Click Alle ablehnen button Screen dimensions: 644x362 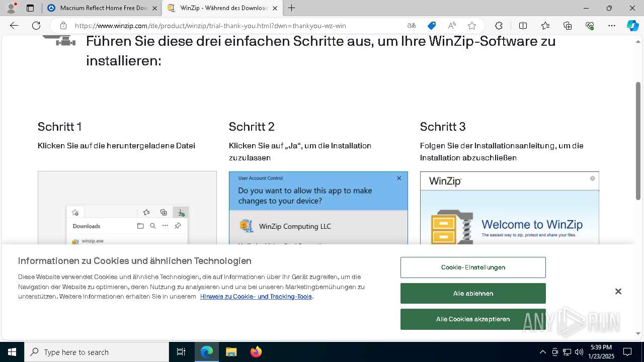click(473, 293)
